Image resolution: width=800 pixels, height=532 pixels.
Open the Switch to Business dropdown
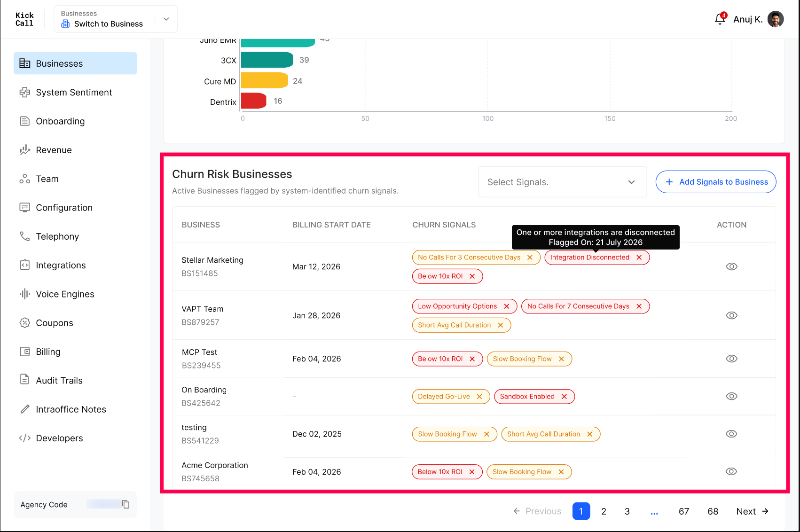tap(116, 19)
